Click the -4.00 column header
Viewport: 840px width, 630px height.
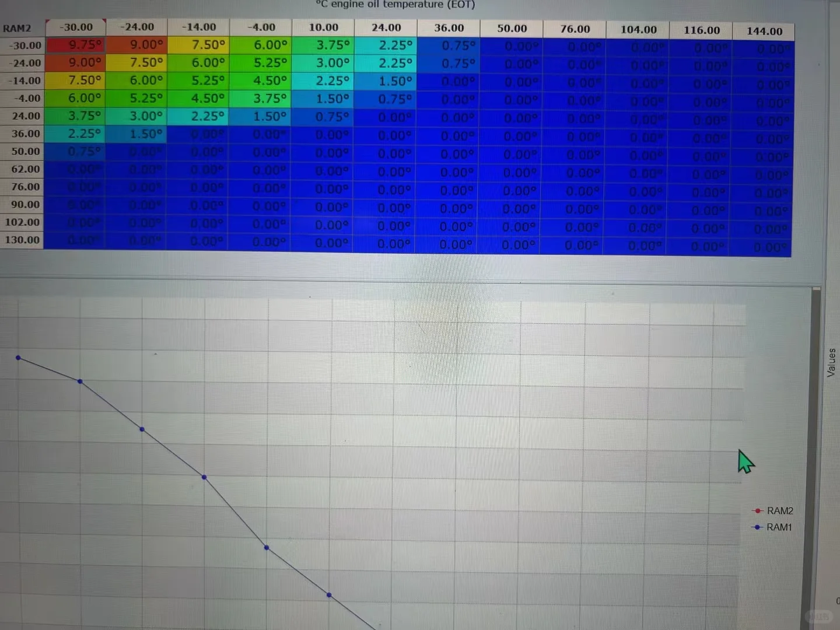coord(261,27)
